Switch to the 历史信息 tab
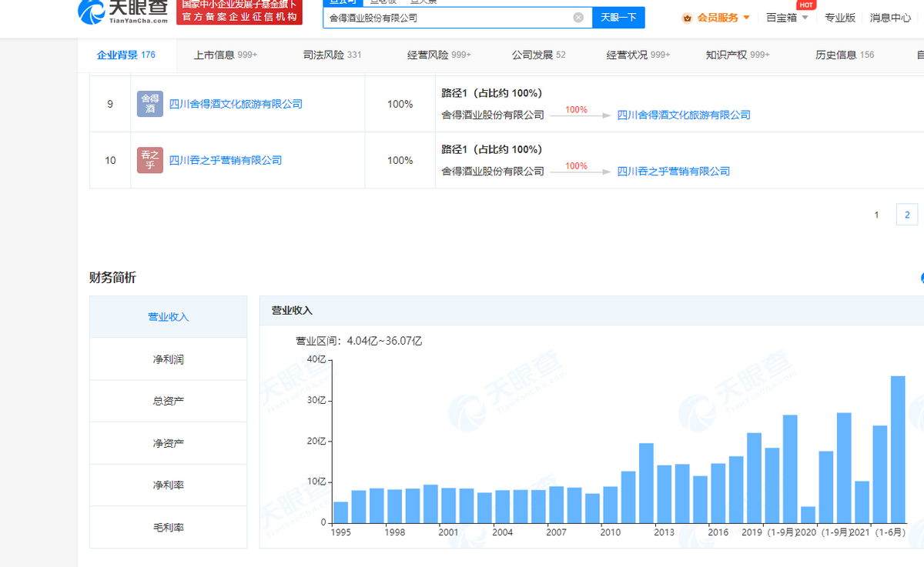Image resolution: width=924 pixels, height=567 pixels. coord(845,55)
